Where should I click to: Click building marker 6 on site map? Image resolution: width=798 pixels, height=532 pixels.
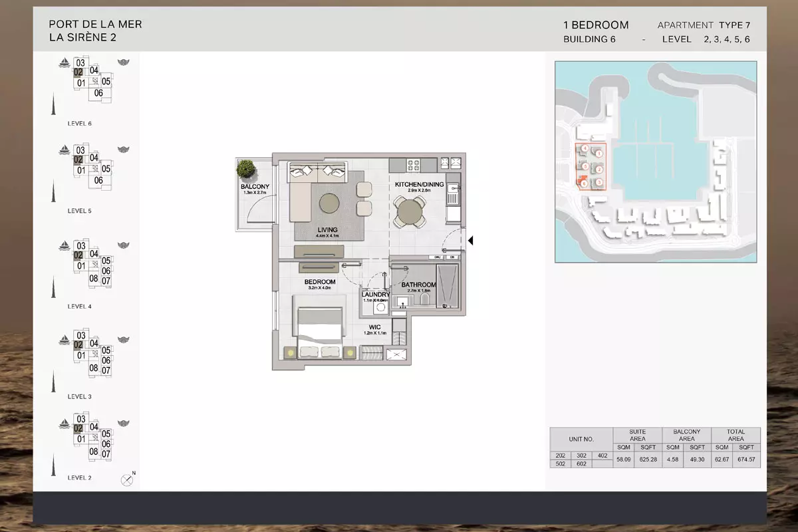(x=584, y=183)
